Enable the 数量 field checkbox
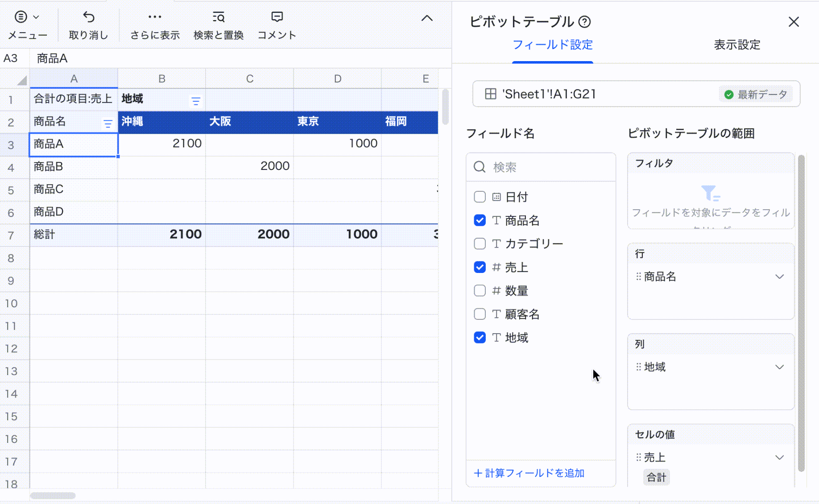The height and width of the screenshot is (504, 819). (x=480, y=290)
